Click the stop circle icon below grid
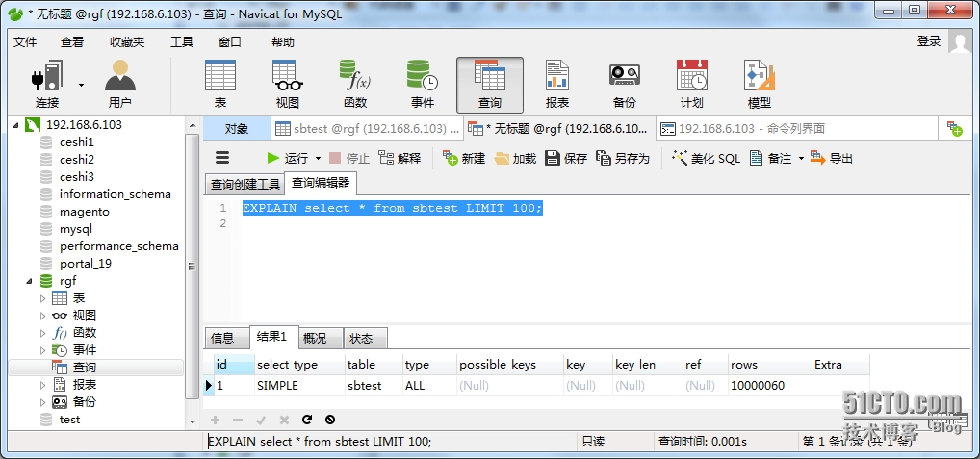 330,420
